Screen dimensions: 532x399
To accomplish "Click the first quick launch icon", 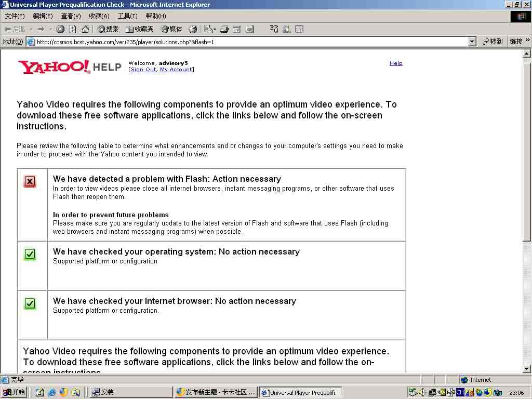I will coord(39,393).
